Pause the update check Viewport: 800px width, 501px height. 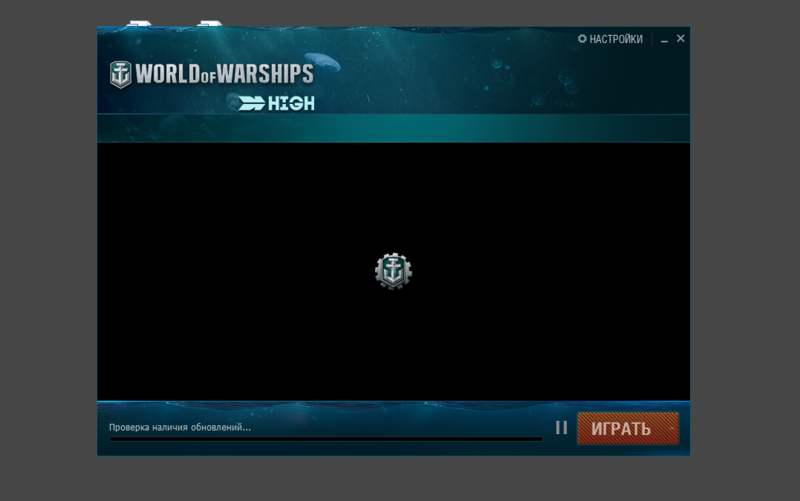pyautogui.click(x=561, y=428)
